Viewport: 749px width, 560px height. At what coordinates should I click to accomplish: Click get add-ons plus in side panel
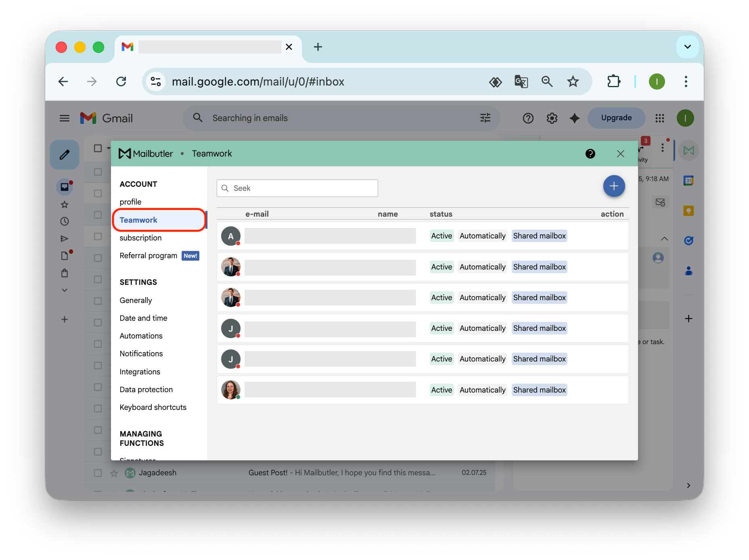(x=689, y=319)
